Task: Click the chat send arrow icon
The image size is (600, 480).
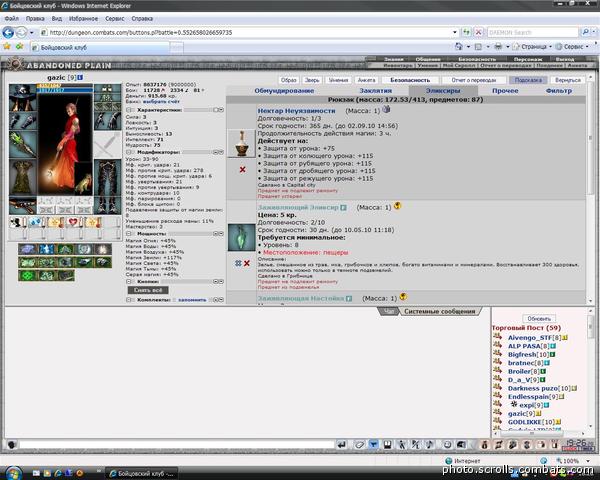Action: coord(342,444)
